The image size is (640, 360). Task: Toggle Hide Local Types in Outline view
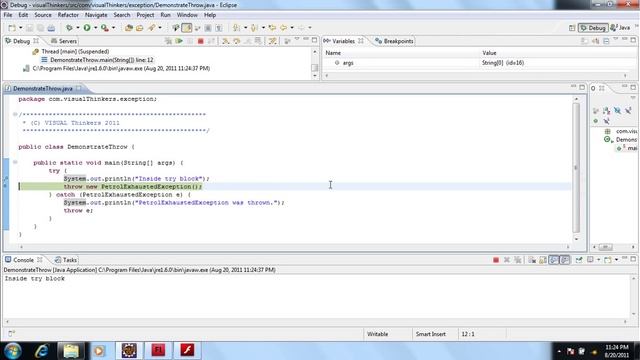coord(607,121)
